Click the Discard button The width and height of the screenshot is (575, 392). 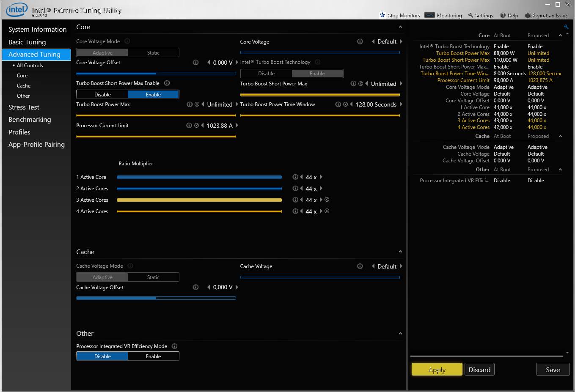pos(479,369)
